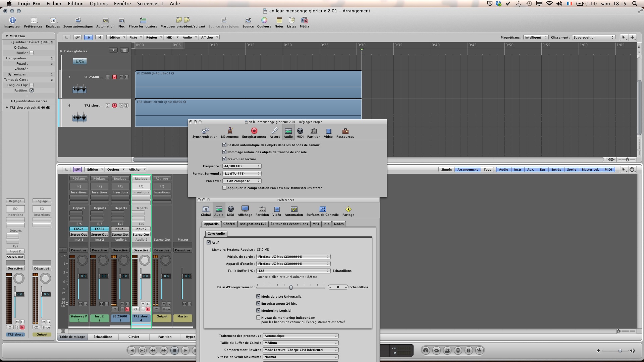The image size is (644, 362).
Task: Open Surfaces de Contrôle preferences
Action: (x=322, y=209)
